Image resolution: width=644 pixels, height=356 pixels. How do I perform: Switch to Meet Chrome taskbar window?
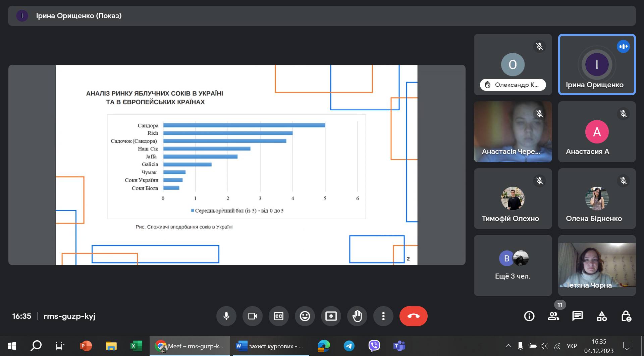click(190, 346)
